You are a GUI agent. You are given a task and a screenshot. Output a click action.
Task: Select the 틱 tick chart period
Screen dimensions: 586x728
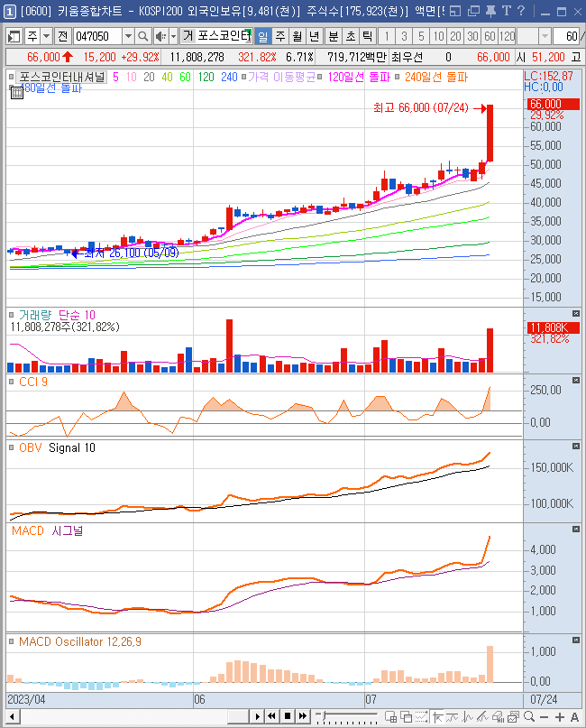click(367, 36)
